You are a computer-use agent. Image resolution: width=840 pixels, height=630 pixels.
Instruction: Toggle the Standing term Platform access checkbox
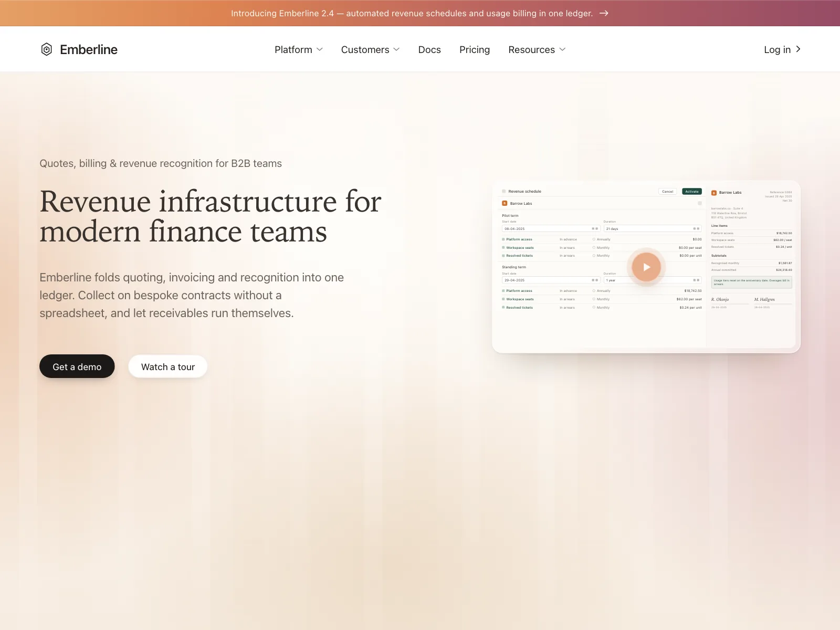[503, 291]
